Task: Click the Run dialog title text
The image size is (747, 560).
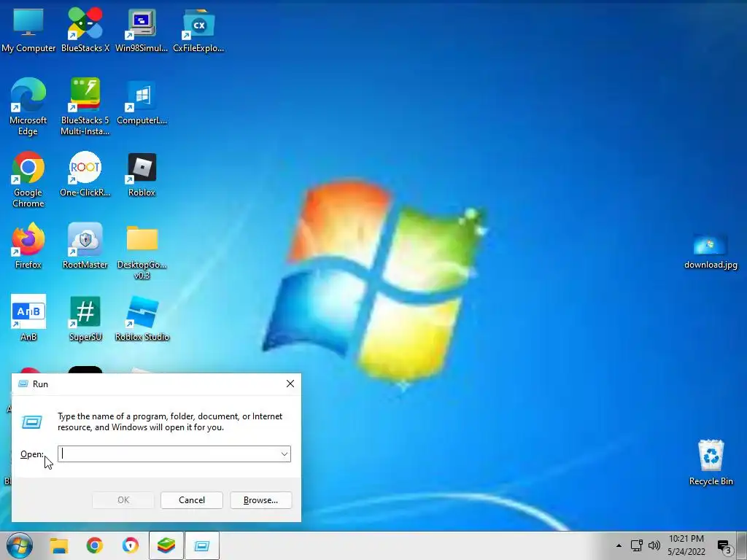Action: pos(41,384)
